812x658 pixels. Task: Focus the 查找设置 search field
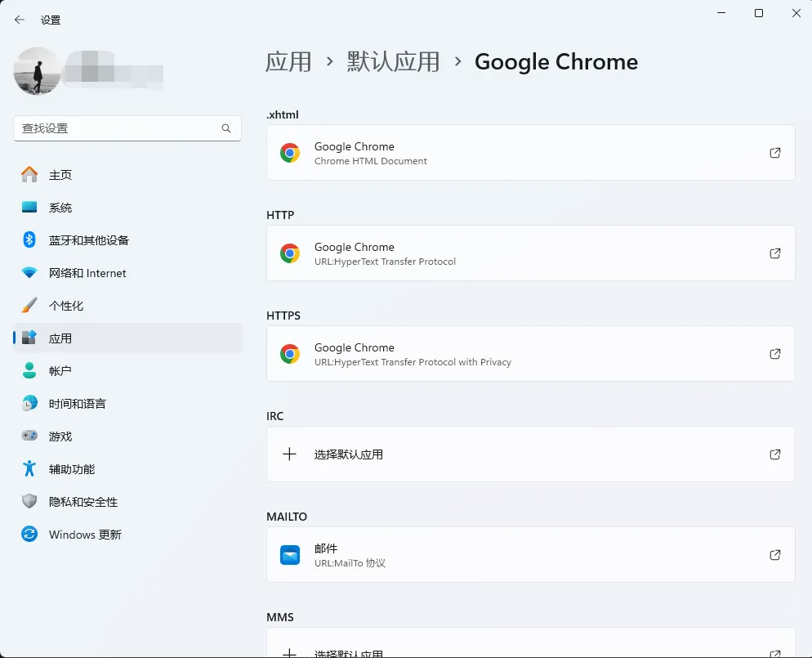tap(127, 128)
